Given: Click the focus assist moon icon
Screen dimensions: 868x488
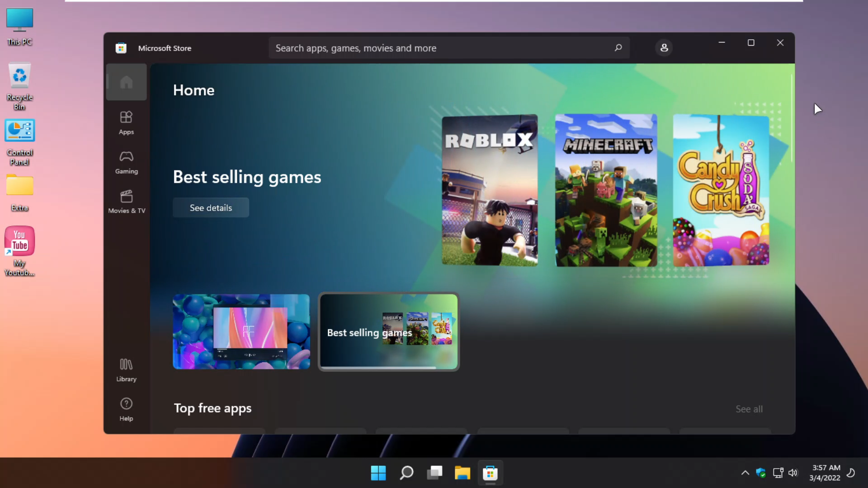Looking at the screenshot, I should [x=850, y=473].
